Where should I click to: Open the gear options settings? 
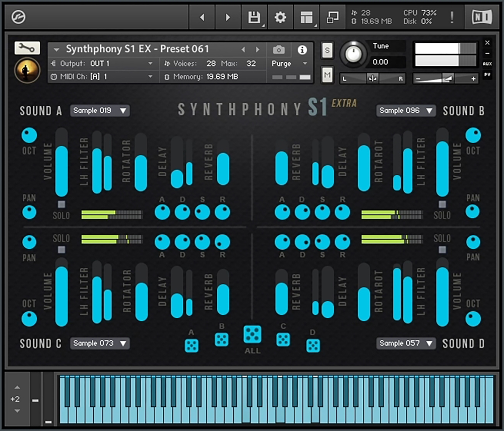(280, 17)
